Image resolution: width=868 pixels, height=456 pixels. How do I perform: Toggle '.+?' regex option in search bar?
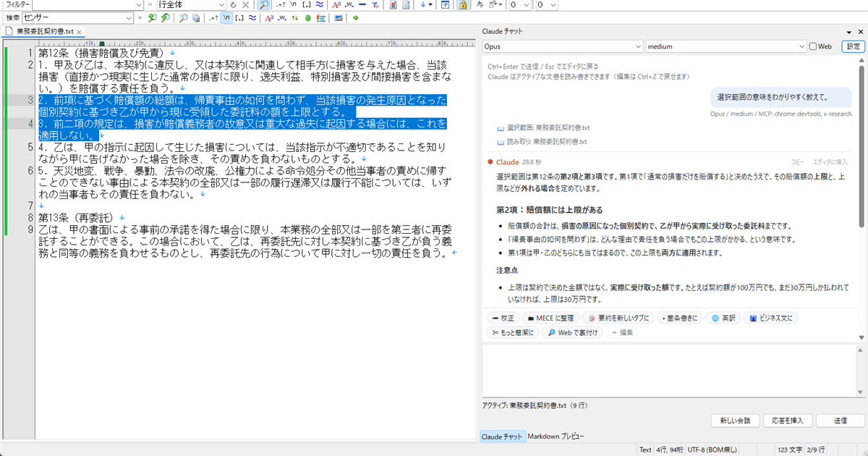213,17
